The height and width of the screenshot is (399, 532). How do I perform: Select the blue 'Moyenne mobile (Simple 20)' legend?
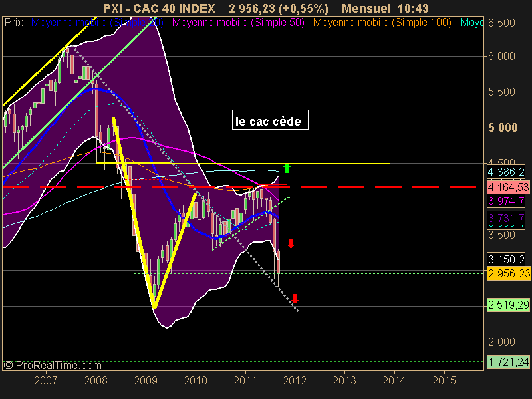point(97,23)
